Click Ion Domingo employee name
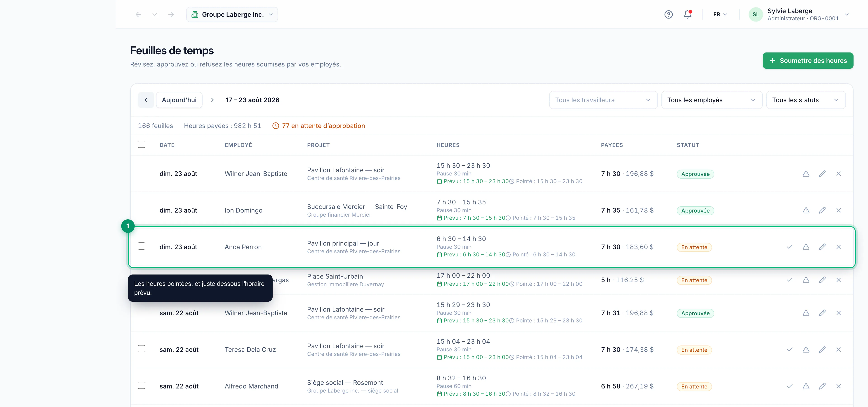This screenshot has height=407, width=868. (x=243, y=211)
